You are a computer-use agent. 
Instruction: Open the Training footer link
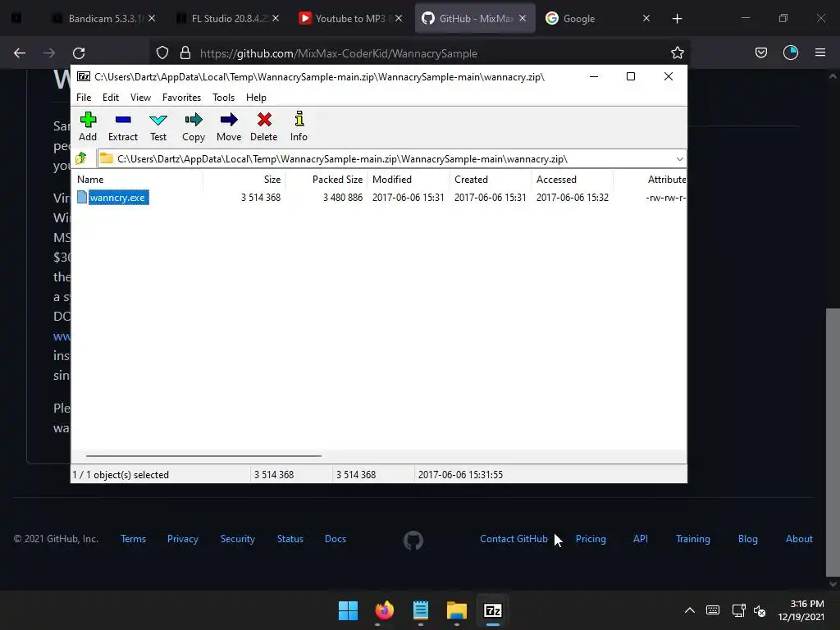(692, 539)
